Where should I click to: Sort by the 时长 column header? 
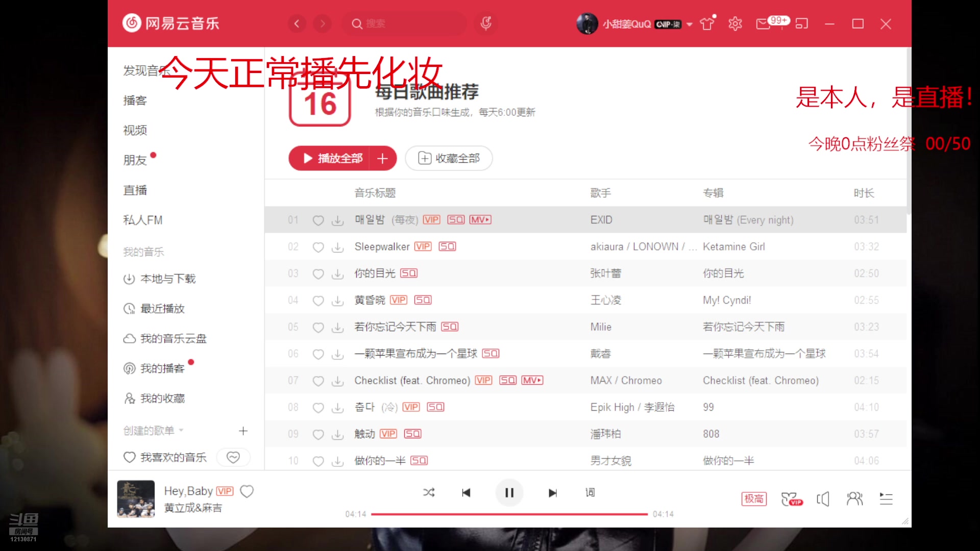[864, 193]
